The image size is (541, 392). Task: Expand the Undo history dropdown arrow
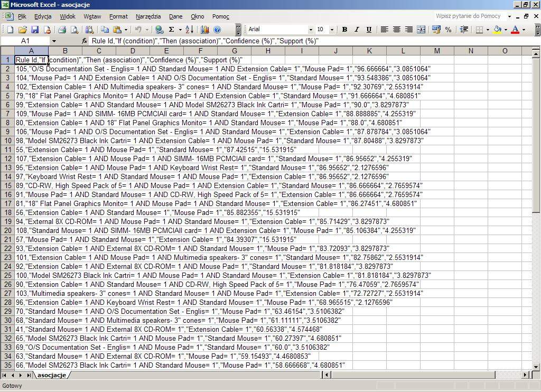pos(147,30)
